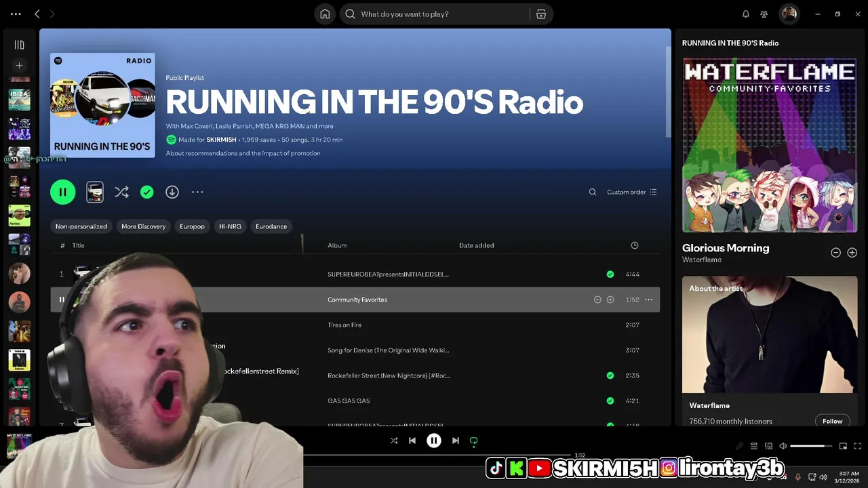Add the Community Favorites track with the plus icon
This screenshot has height=488, width=868.
click(x=610, y=300)
